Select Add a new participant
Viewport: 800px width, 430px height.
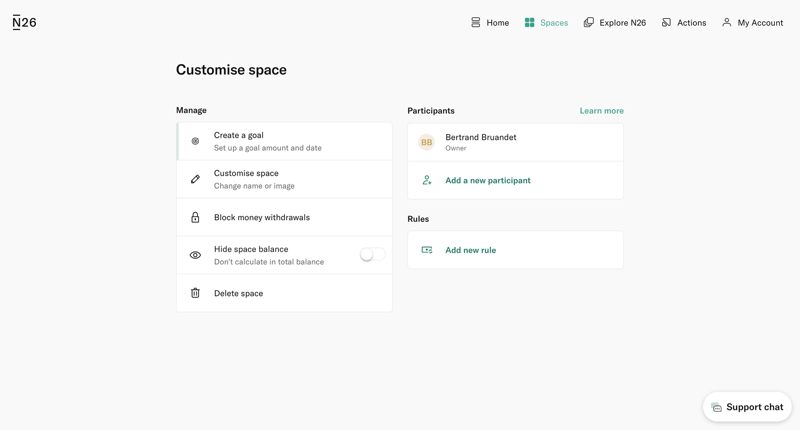point(515,181)
